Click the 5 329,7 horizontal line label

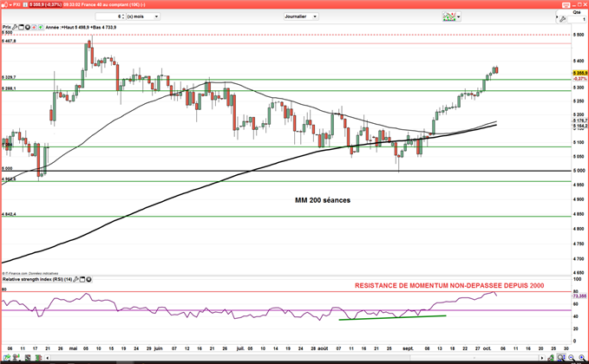[9, 77]
